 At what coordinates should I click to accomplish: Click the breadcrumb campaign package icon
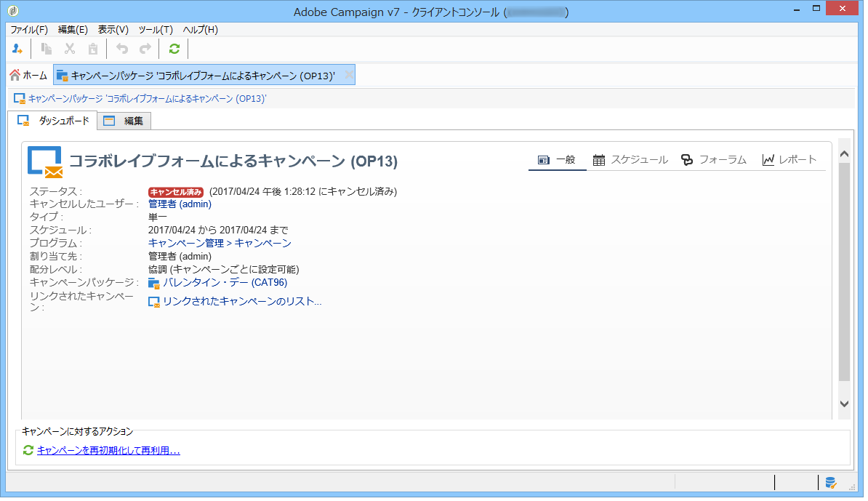pos(20,99)
